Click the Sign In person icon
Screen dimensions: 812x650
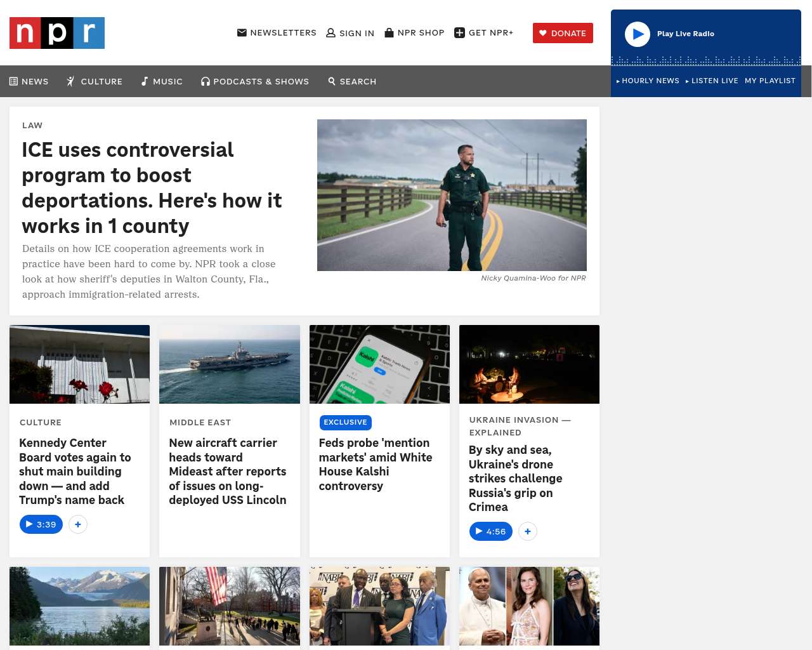331,33
